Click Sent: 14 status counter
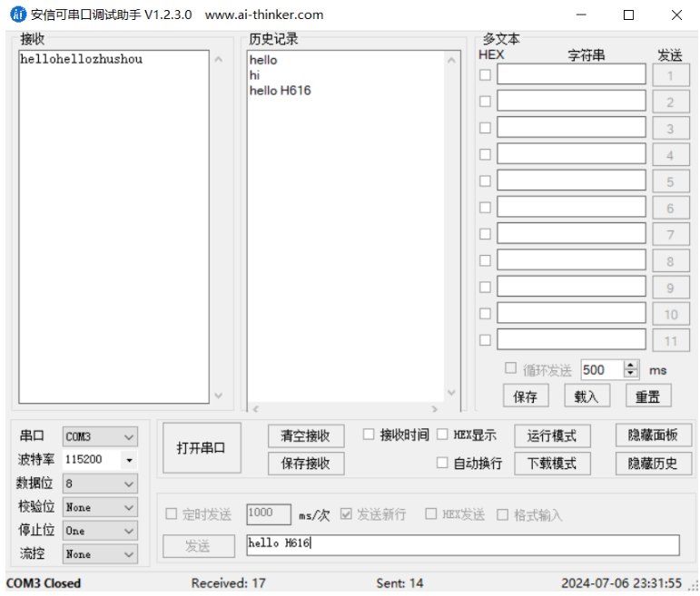 (399, 583)
